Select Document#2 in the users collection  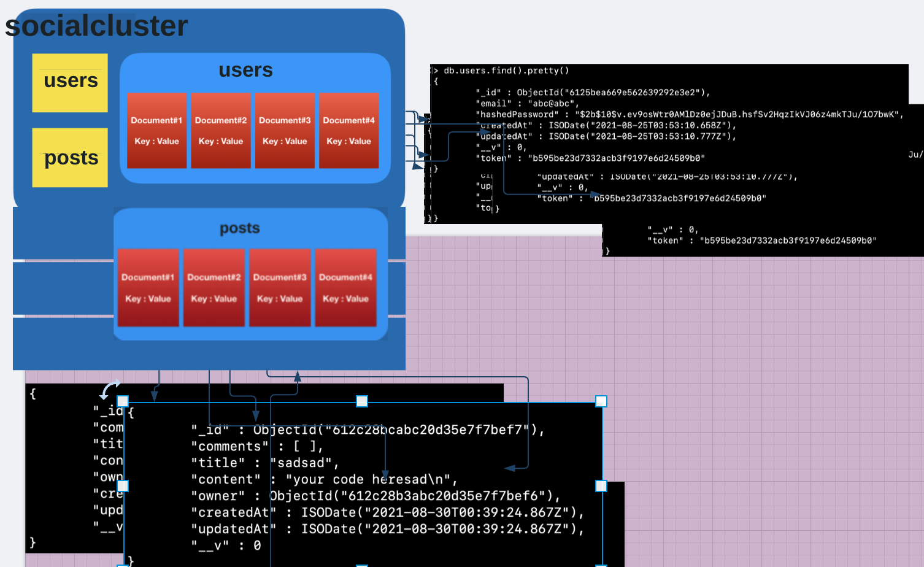coord(221,131)
